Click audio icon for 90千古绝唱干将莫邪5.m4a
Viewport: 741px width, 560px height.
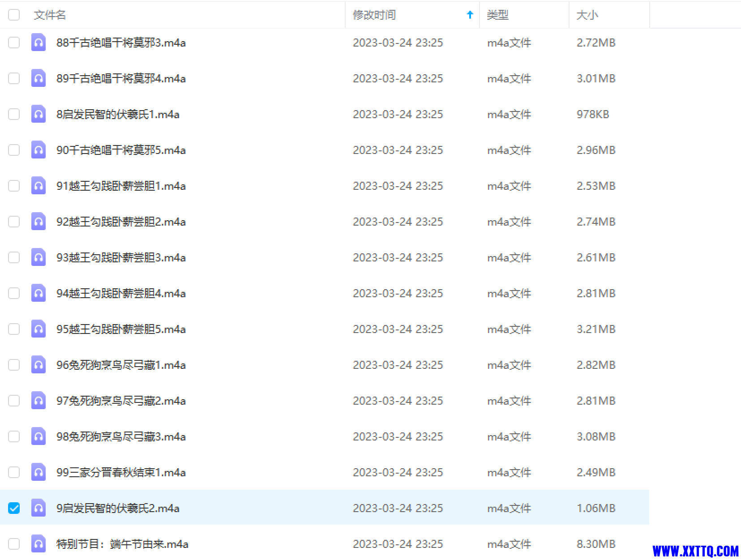[x=39, y=150]
